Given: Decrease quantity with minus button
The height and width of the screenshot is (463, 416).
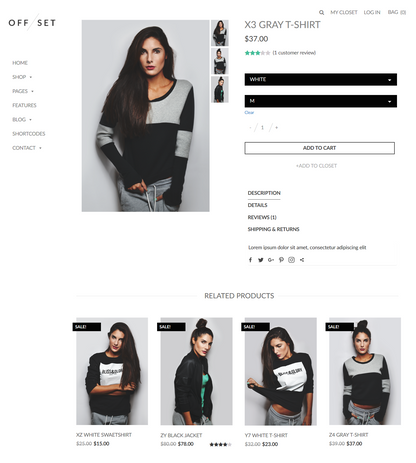Looking at the screenshot, I should [x=250, y=127].
